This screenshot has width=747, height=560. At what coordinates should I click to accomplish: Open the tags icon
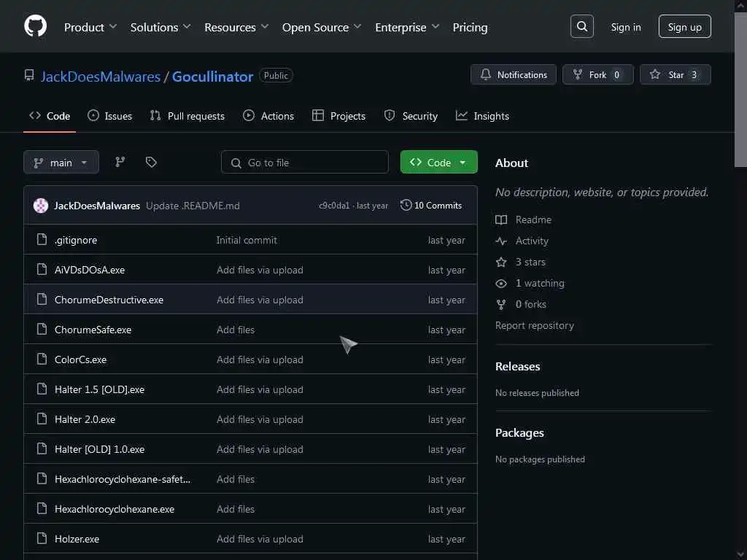tap(151, 162)
